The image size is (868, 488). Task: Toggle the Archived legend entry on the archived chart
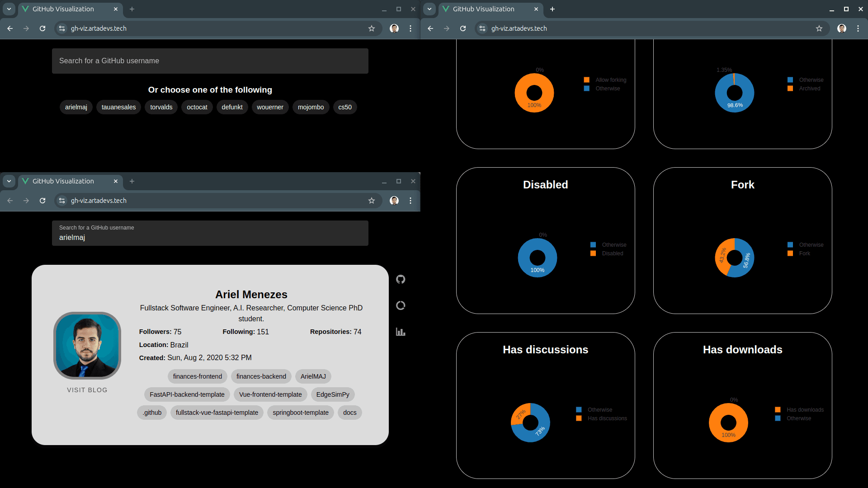[809, 89]
